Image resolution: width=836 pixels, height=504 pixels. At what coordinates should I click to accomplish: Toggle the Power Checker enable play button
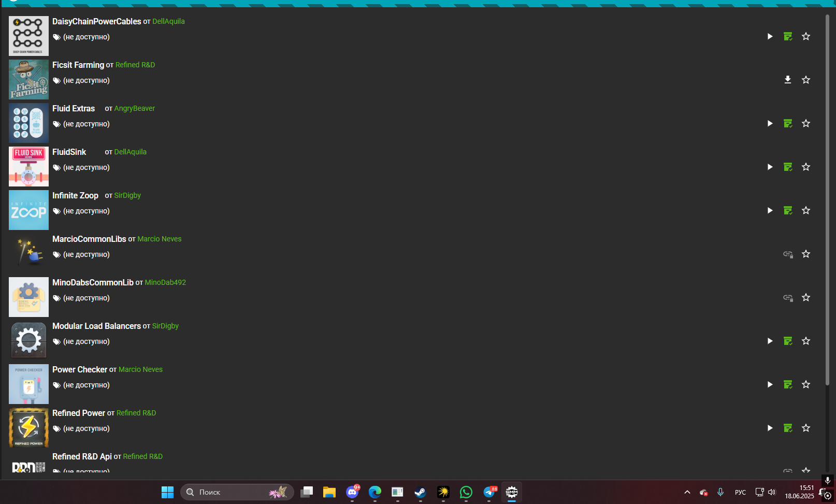770,384
